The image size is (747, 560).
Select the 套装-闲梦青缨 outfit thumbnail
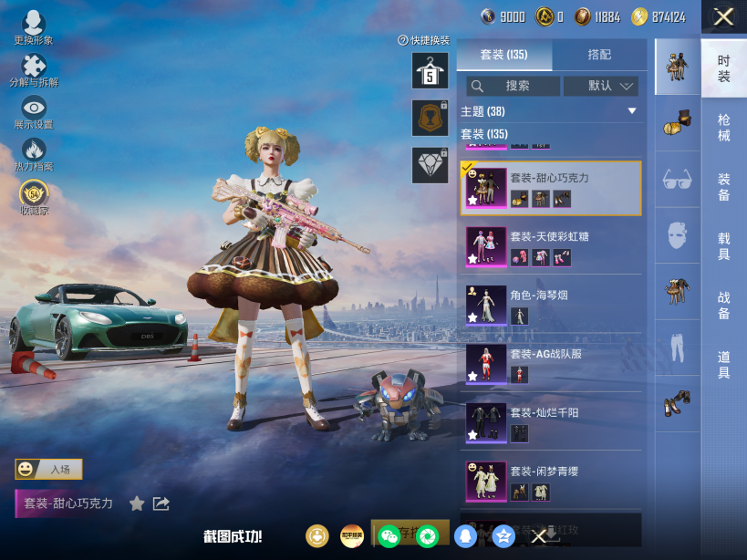(486, 482)
